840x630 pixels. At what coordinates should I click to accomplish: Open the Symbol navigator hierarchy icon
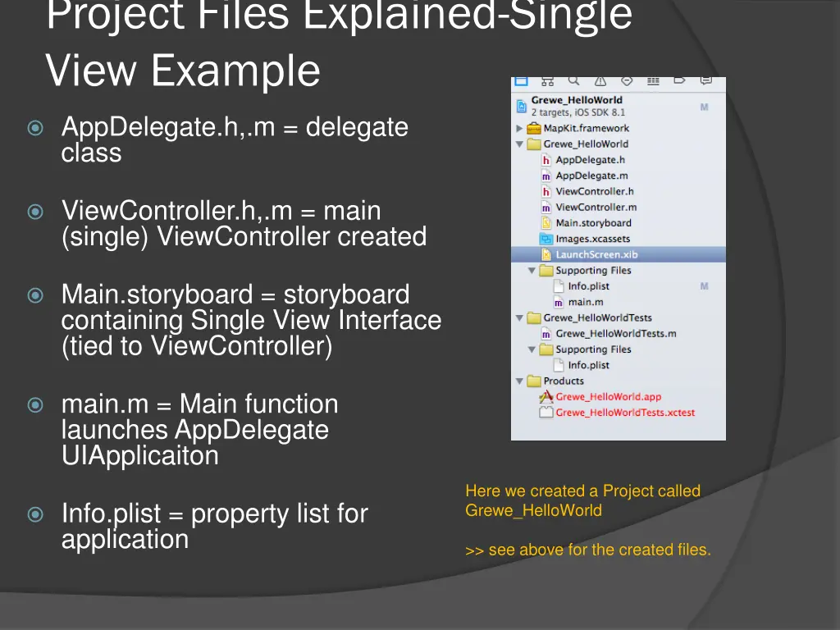click(547, 81)
